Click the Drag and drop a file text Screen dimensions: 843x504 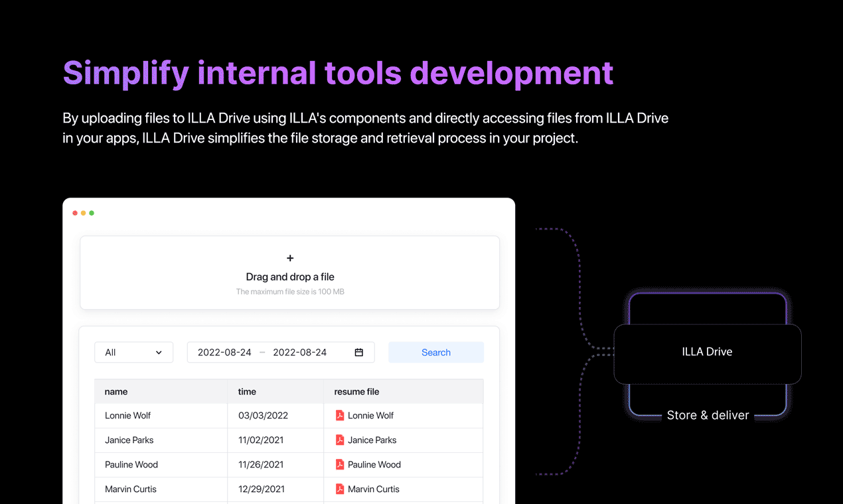[290, 277]
